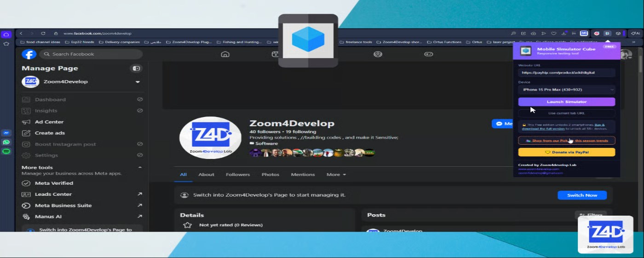Screen dimensions: 644x258
Task: Click the browser address bar URL
Action: (x=97, y=34)
